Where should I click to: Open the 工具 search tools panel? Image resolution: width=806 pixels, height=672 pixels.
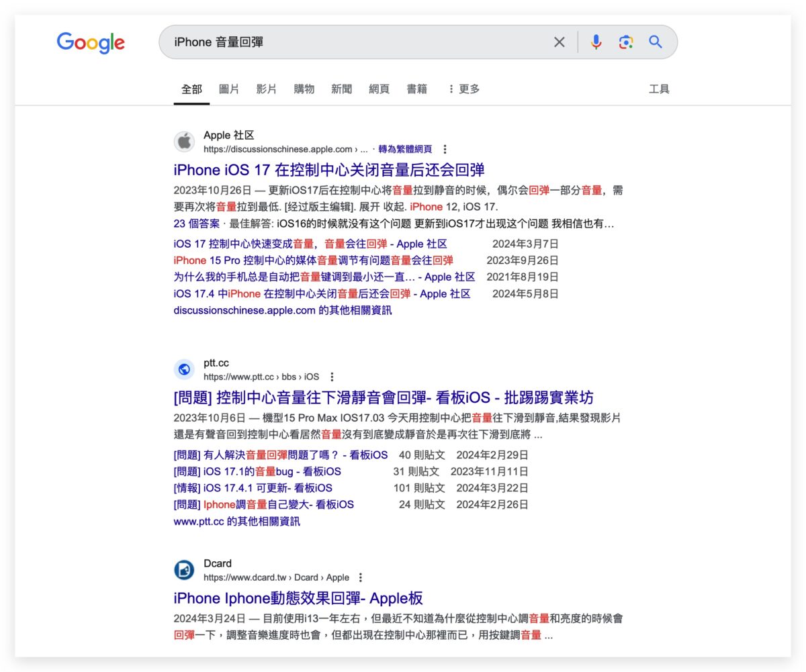tap(661, 88)
